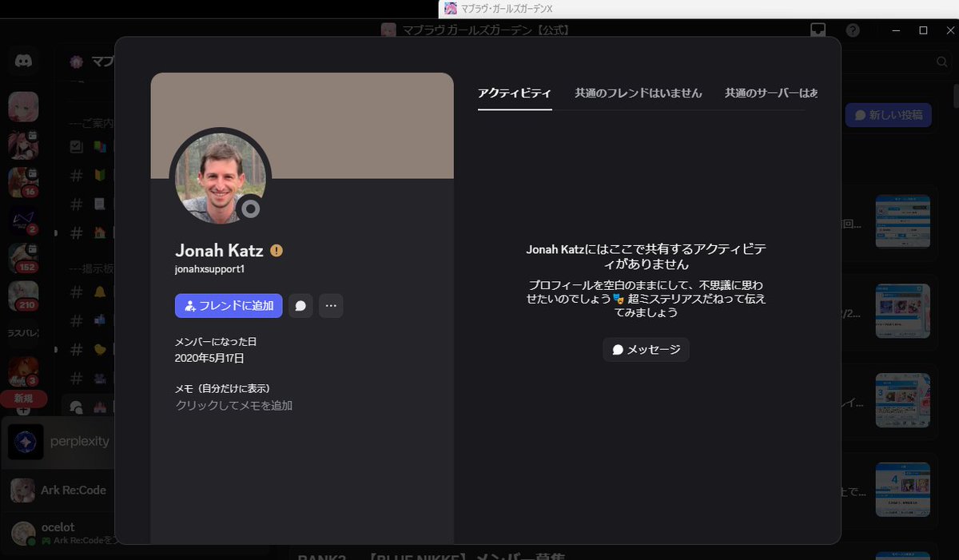Viewport: 959px width, 560px height.
Task: Open the help (?) icon in the title bar
Action: click(852, 30)
